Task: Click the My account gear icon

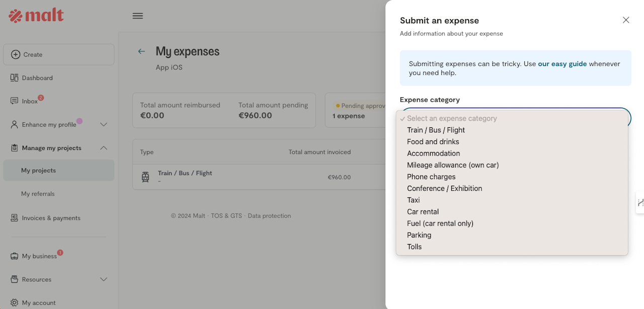Action: tap(15, 302)
